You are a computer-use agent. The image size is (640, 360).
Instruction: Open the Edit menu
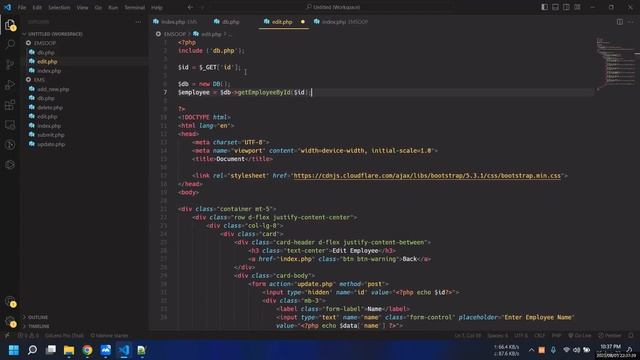tap(37, 7)
